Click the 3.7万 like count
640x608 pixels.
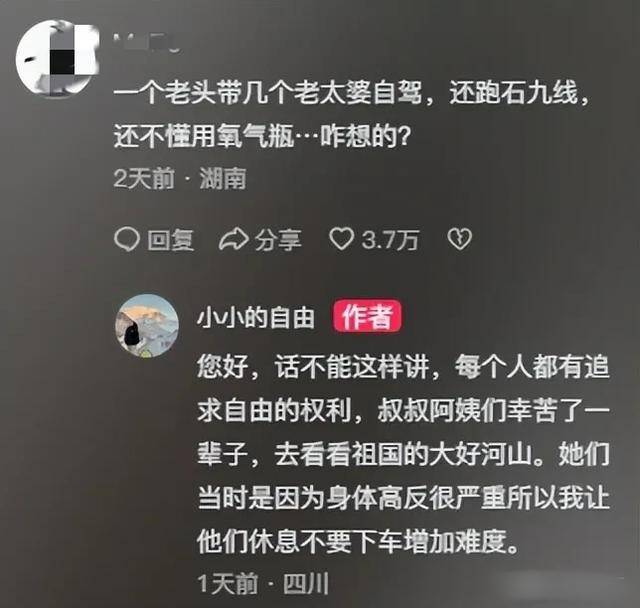390,240
